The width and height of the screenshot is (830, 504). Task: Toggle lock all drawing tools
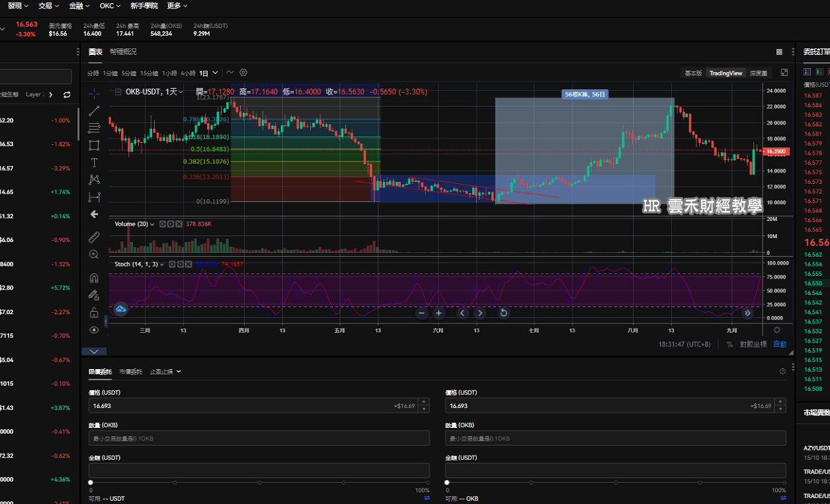click(94, 313)
